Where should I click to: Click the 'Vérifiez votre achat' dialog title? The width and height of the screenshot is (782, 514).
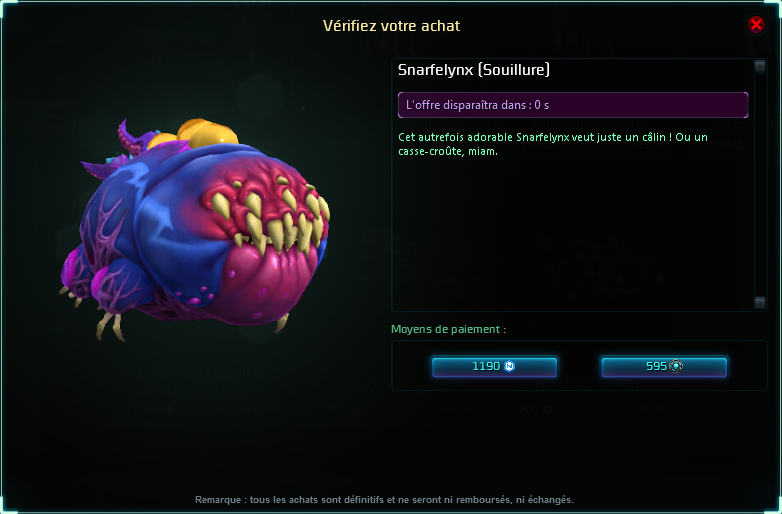tap(391, 26)
